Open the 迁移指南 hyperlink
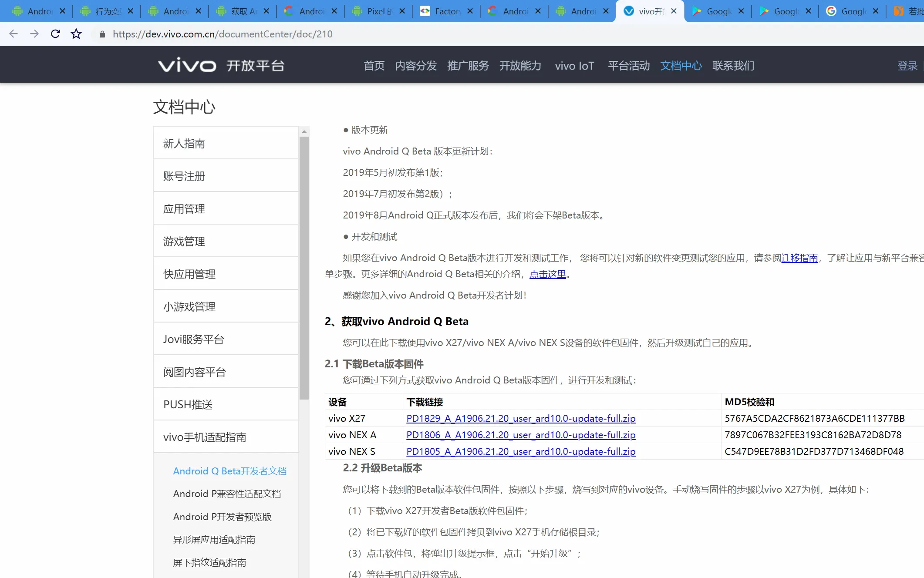This screenshot has height=578, width=924. tap(799, 258)
